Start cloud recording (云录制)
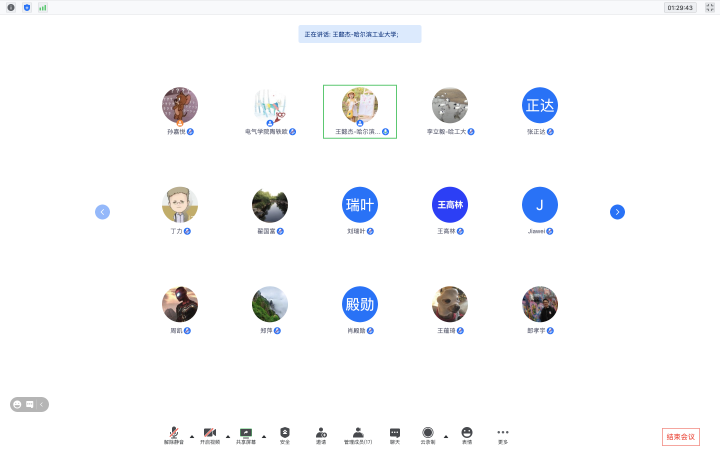Screen dimensions: 720x450 [x=428, y=434]
